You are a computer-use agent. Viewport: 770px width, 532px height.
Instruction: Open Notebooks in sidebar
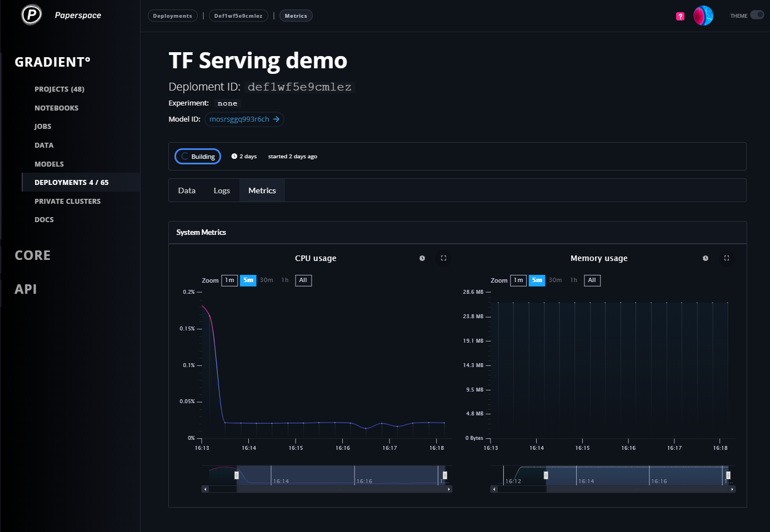pos(56,108)
